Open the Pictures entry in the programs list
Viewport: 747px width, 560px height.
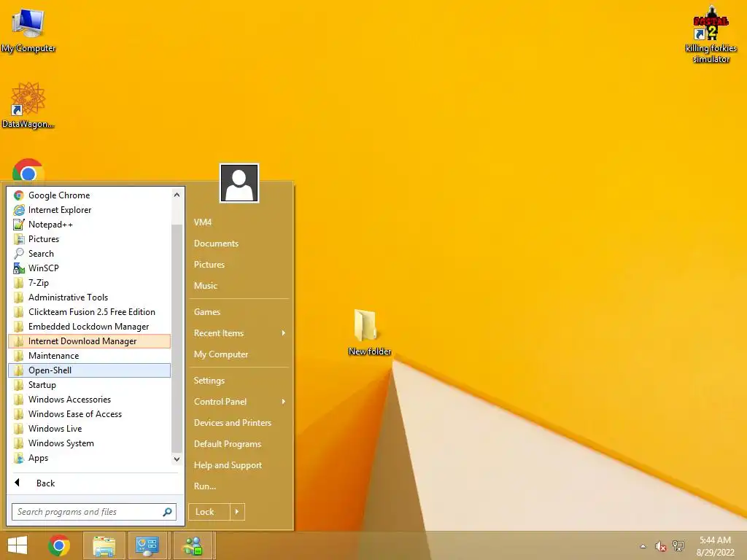click(x=89, y=239)
